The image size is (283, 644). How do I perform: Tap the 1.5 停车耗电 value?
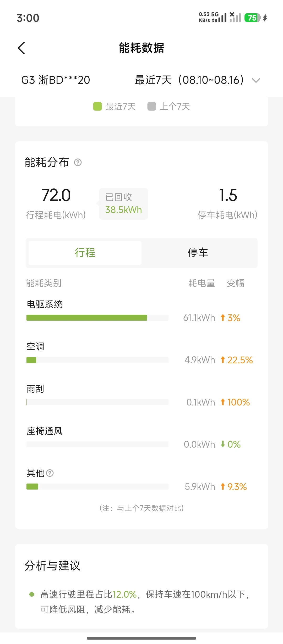228,195
